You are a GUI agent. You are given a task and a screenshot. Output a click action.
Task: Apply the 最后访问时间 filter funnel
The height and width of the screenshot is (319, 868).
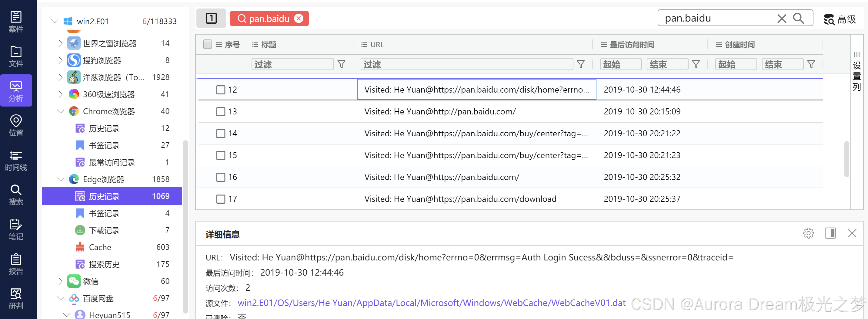click(696, 64)
